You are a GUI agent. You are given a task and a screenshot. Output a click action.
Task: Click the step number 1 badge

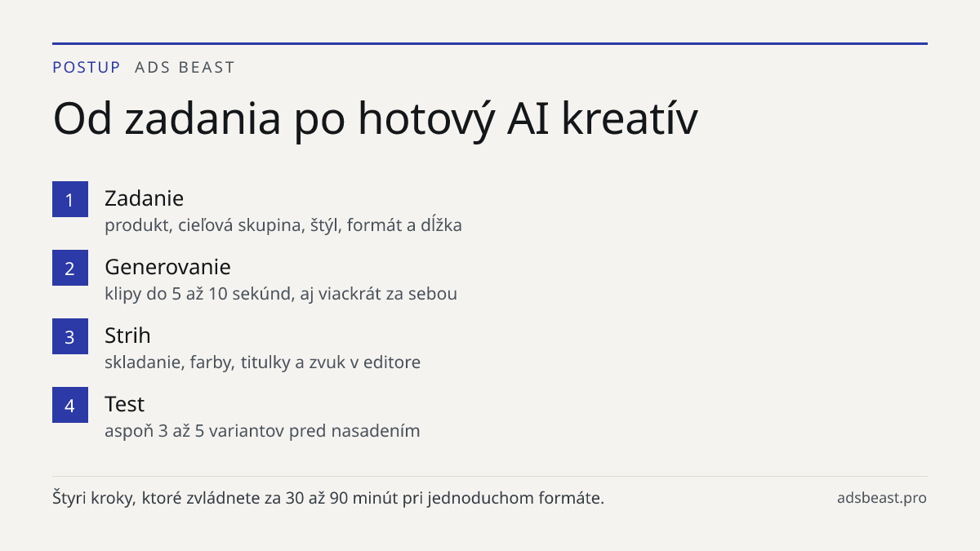pyautogui.click(x=70, y=199)
